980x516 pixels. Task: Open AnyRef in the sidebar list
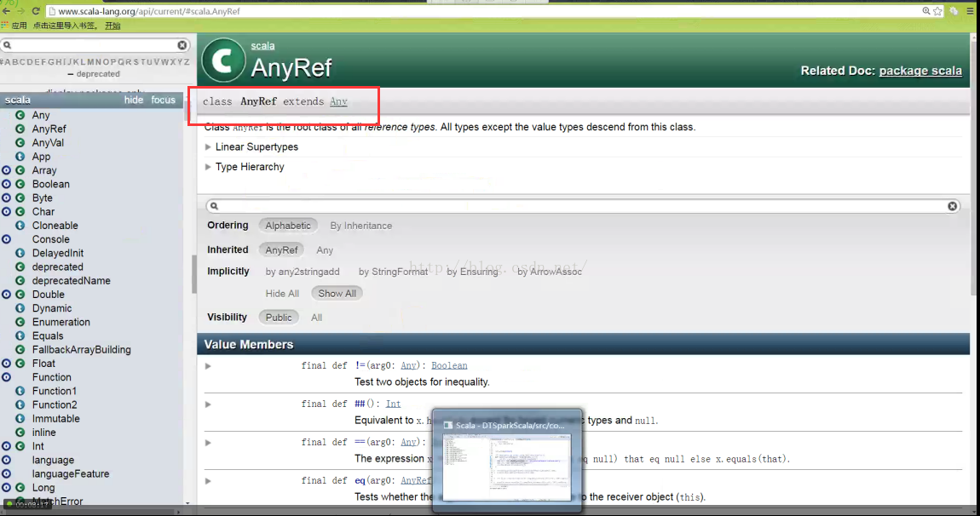49,129
